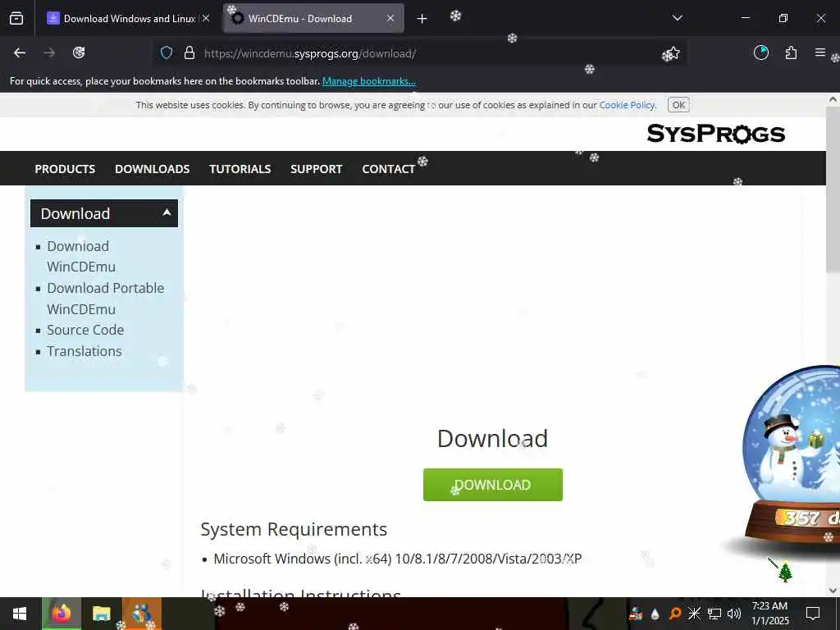The image size is (840, 630).
Task: Open the network icon in tray
Action: pyautogui.click(x=714, y=614)
